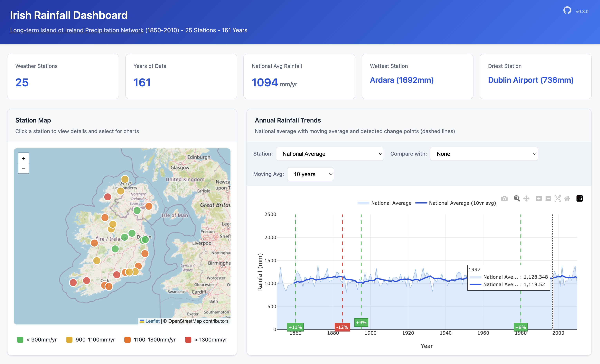Click the chart zoom out minus icon

click(x=548, y=199)
